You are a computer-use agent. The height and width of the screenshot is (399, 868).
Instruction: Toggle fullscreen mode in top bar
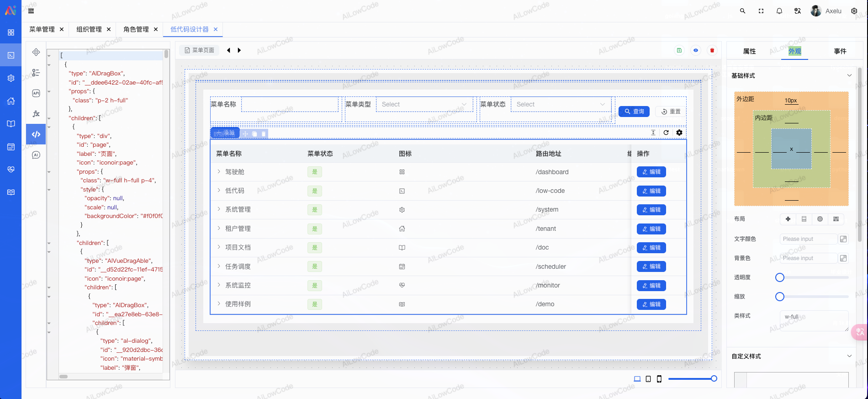coord(761,11)
